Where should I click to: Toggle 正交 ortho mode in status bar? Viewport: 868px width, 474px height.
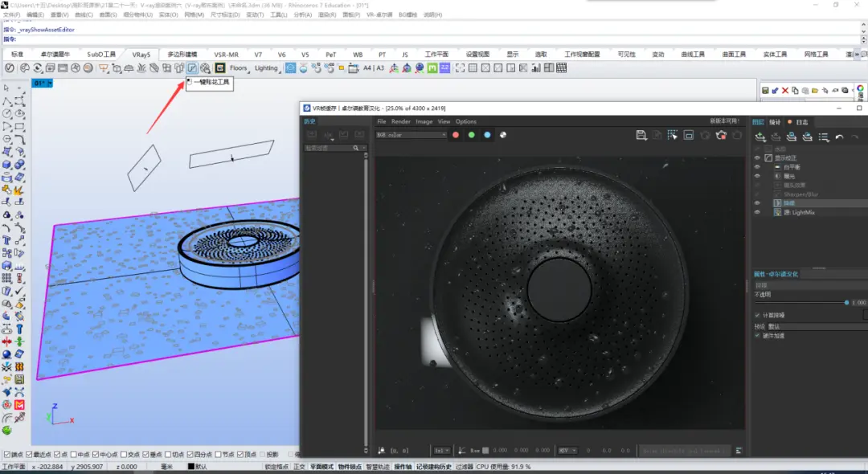(x=299, y=467)
